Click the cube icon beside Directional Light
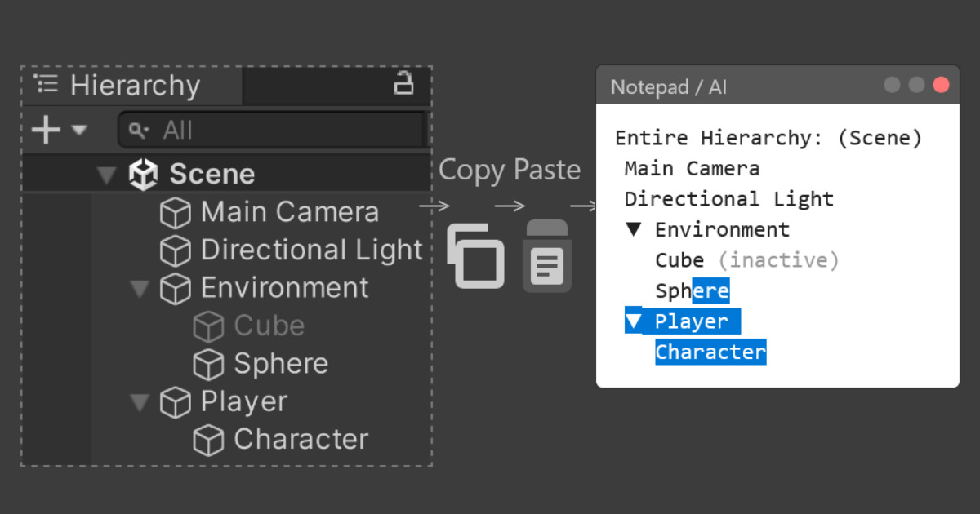Image resolution: width=980 pixels, height=514 pixels. tap(176, 250)
